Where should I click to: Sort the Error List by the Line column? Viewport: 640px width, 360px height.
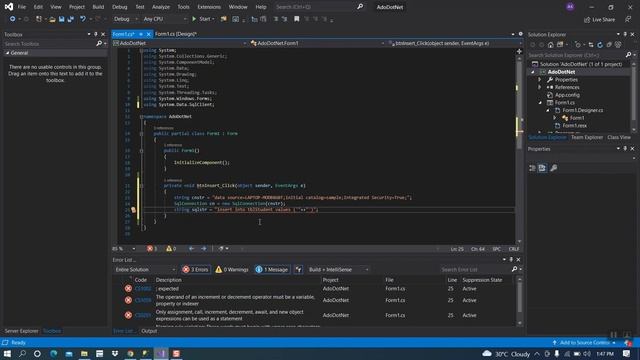(x=452, y=280)
